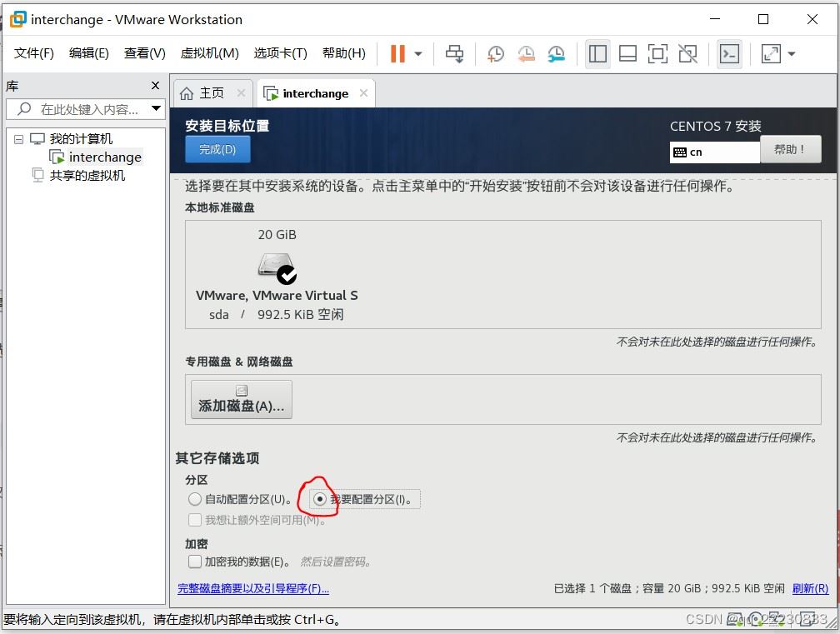Viewport: 840px width, 634px height.
Task: Revert to snapshot with the clock-arrow icon
Action: tap(526, 53)
